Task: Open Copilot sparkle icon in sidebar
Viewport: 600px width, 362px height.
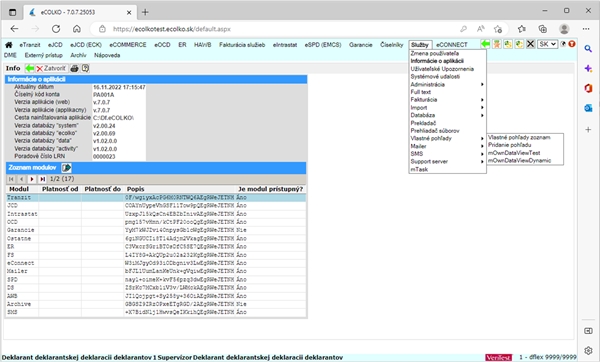Action: click(x=588, y=68)
